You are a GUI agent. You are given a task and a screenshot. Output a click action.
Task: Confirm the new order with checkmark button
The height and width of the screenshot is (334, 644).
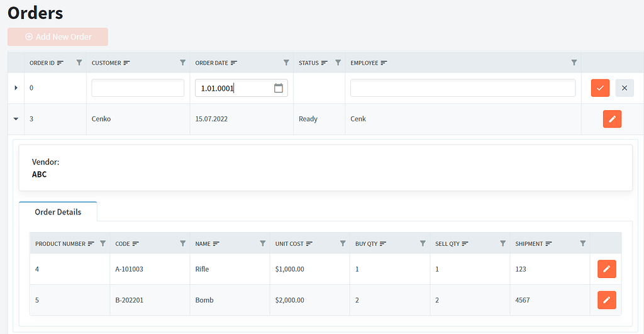[600, 88]
